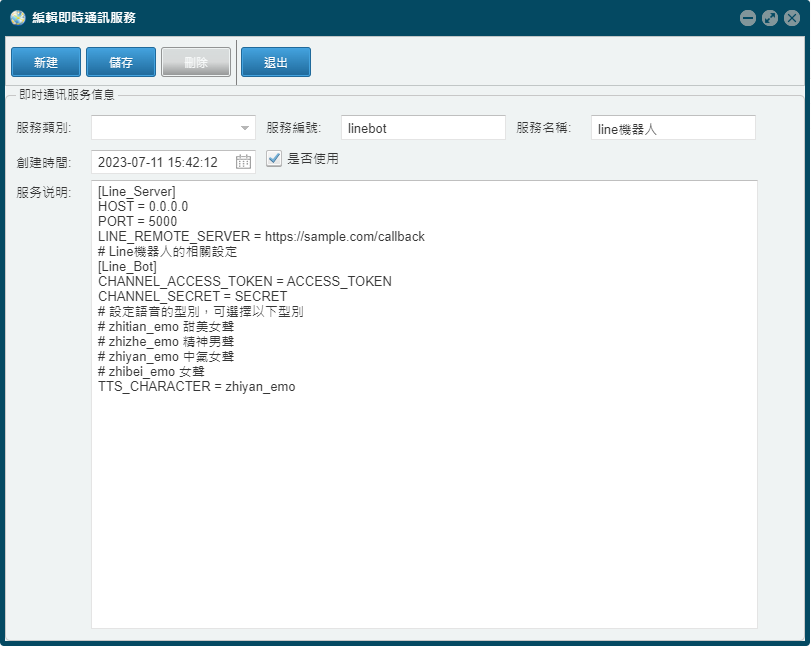Click the 儲存 (Save) button

tap(121, 62)
